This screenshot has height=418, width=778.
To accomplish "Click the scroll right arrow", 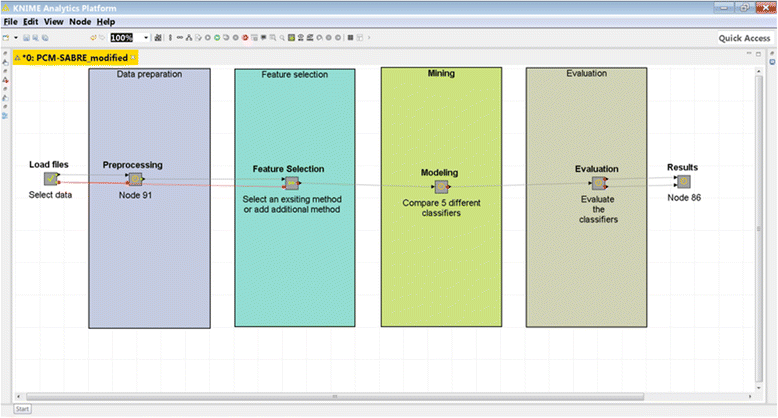I will [x=750, y=397].
